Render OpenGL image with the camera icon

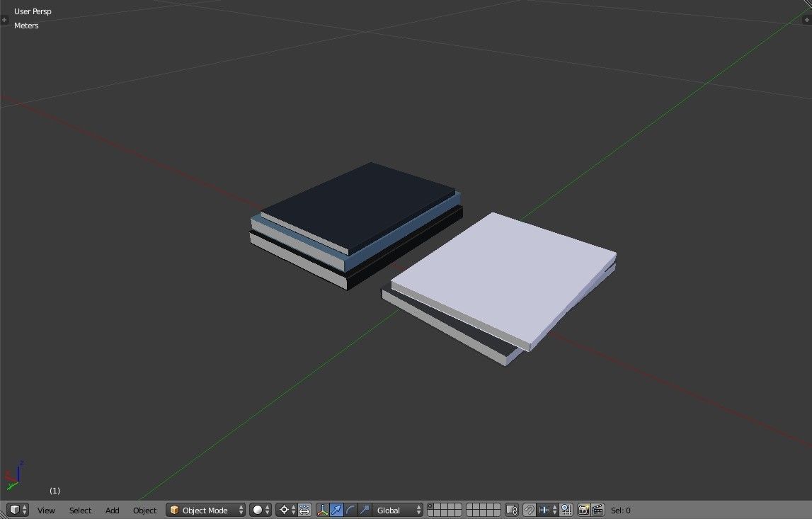click(x=583, y=511)
